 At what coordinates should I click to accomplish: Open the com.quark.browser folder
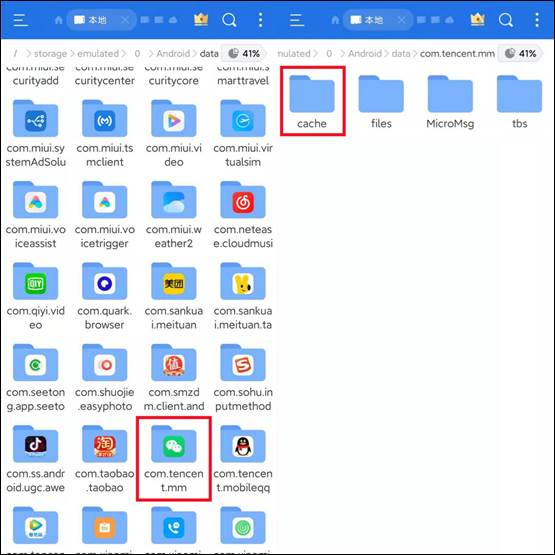[x=104, y=296]
